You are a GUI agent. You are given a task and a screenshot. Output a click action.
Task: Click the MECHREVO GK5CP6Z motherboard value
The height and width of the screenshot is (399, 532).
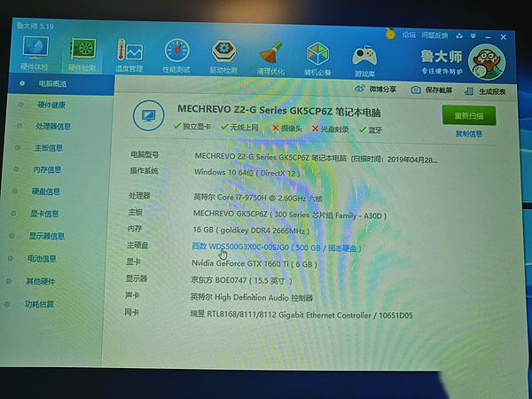(x=290, y=215)
